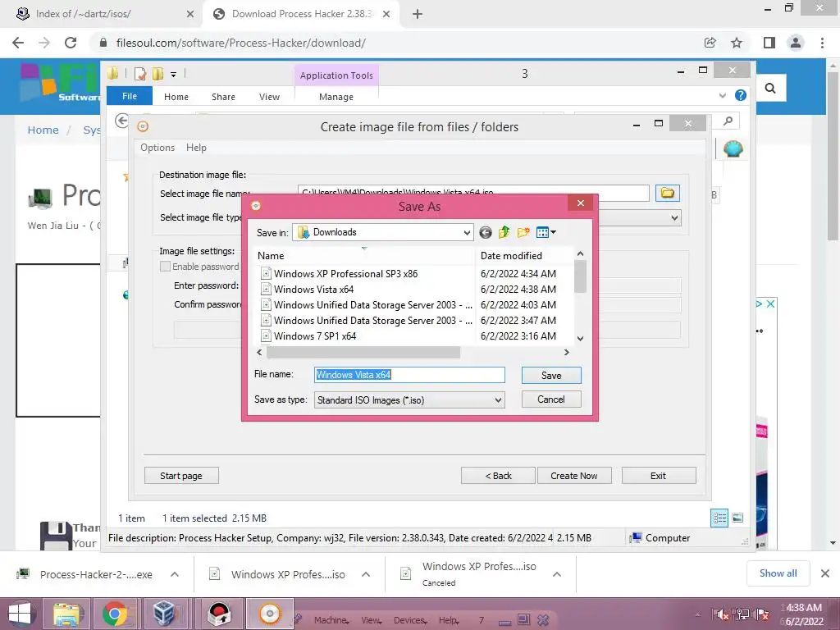This screenshot has height=630, width=840.
Task: Go back to previous folder in Save As
Action: click(x=486, y=232)
